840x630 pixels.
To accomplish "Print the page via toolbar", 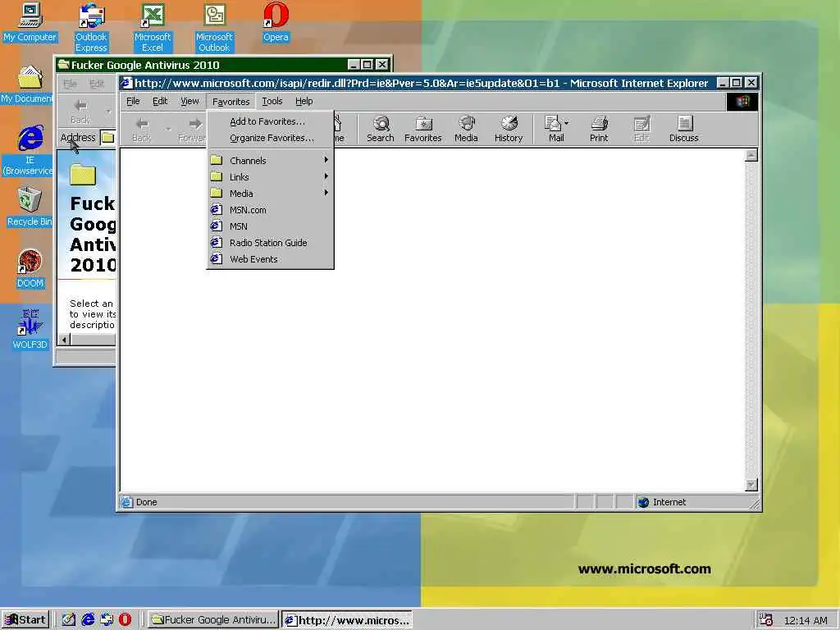I will tap(599, 129).
